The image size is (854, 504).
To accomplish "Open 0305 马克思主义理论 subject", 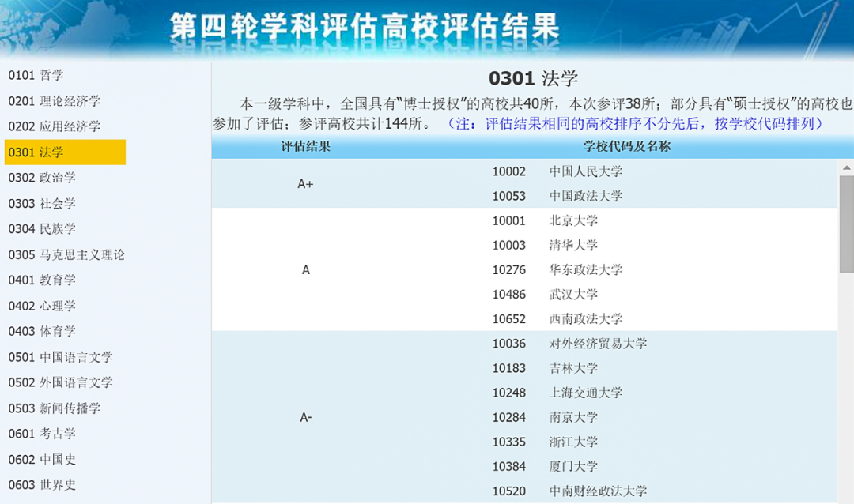I will 66,254.
